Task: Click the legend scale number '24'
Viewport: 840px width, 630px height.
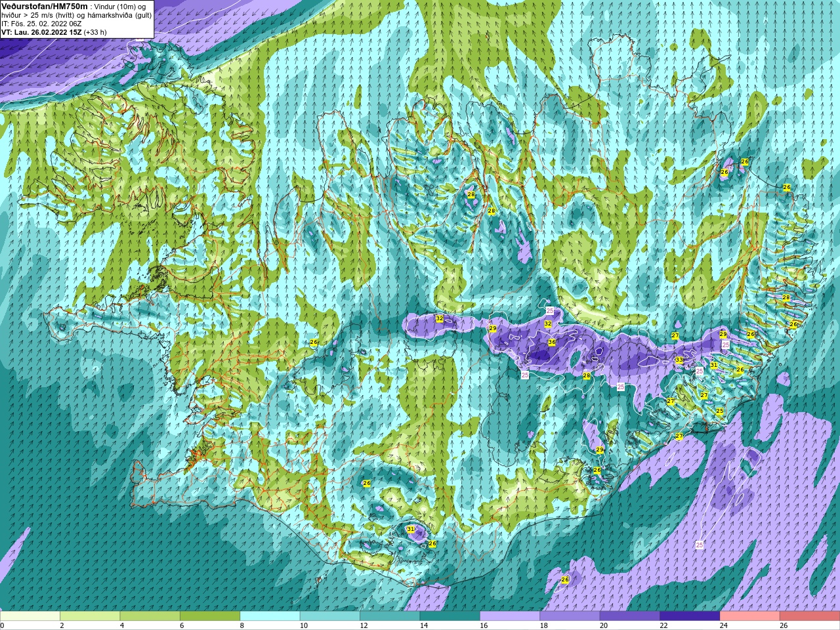Action: (x=724, y=626)
